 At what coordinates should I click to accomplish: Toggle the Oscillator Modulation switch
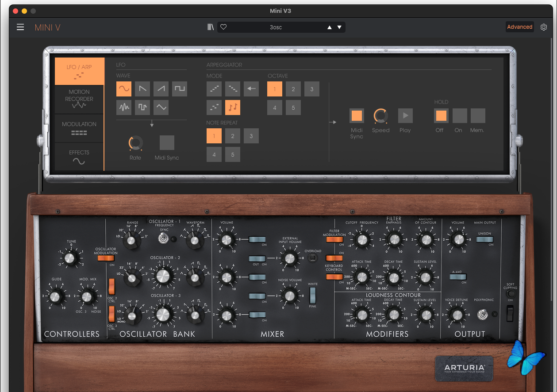[x=106, y=258]
